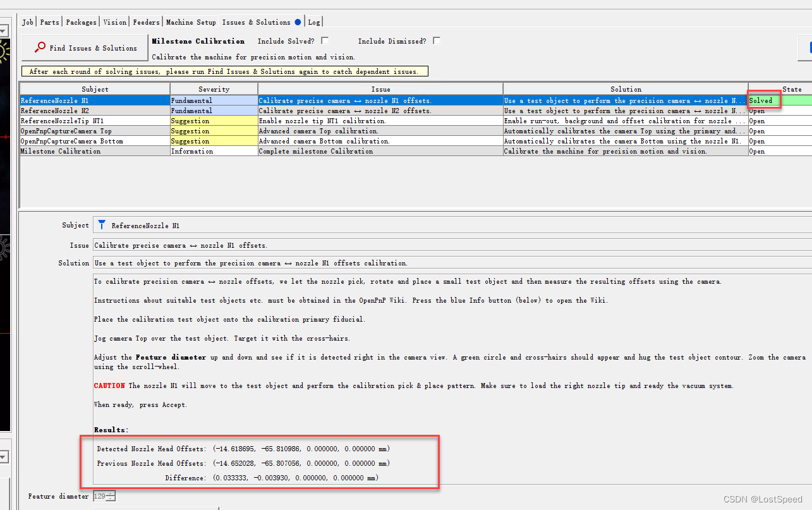
Task: Open State cell of OpenPnpCaptureCamera Top row
Action: (x=780, y=131)
